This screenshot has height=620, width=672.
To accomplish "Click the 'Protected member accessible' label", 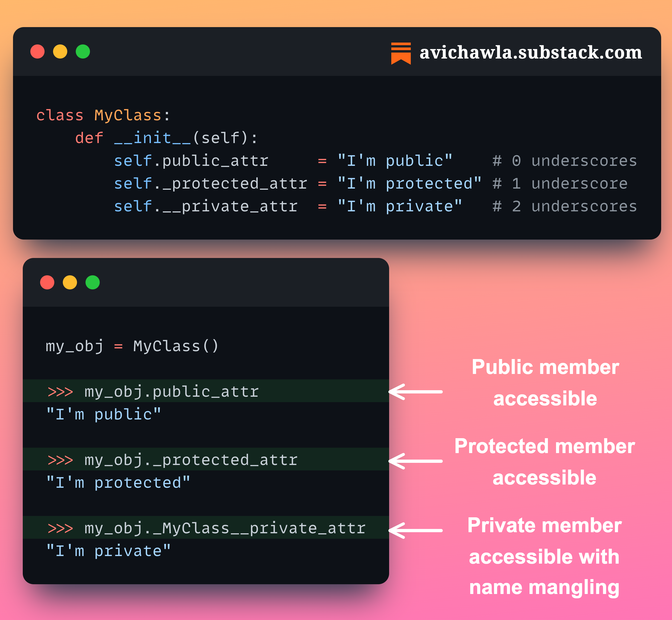I will tap(544, 462).
